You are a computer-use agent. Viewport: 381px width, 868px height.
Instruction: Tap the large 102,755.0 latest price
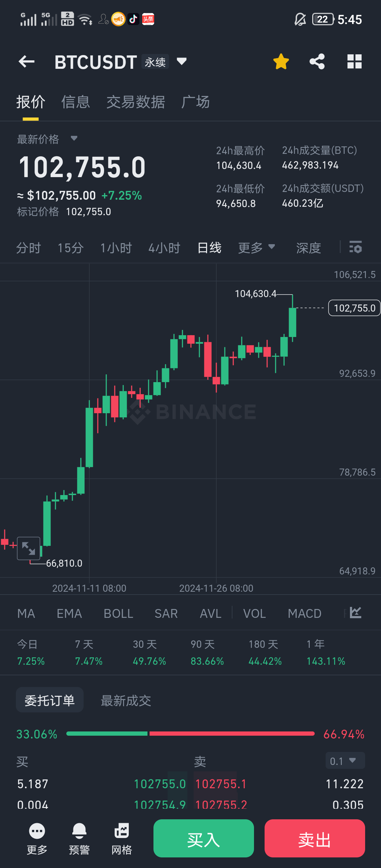click(x=82, y=167)
